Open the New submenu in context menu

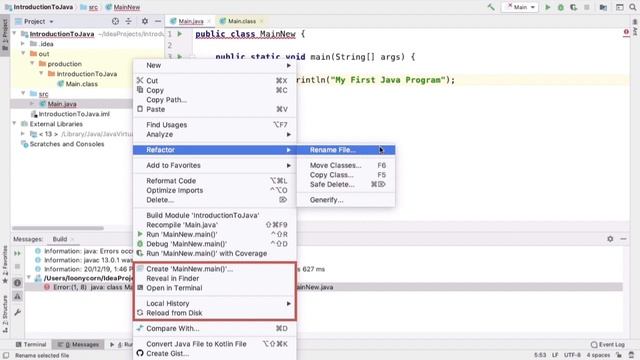(215, 65)
